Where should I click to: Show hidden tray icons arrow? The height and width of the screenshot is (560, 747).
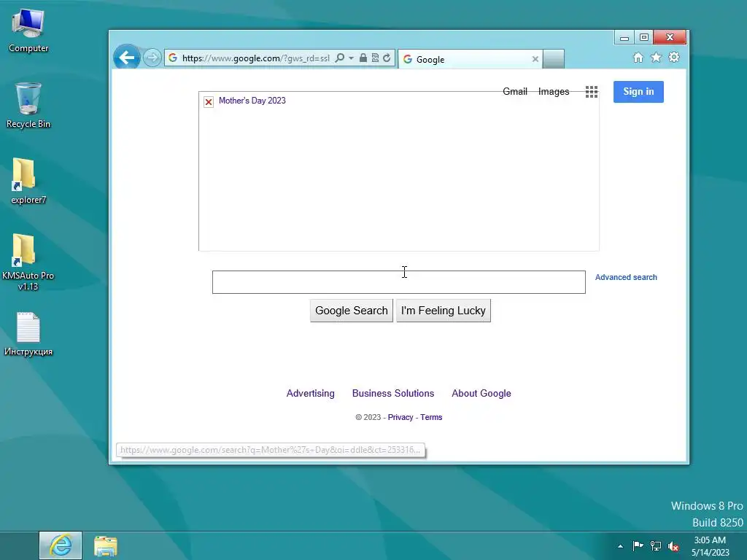[620, 546]
